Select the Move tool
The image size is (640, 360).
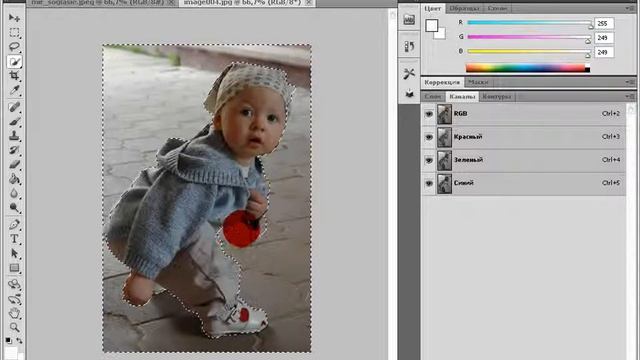tap(14, 18)
